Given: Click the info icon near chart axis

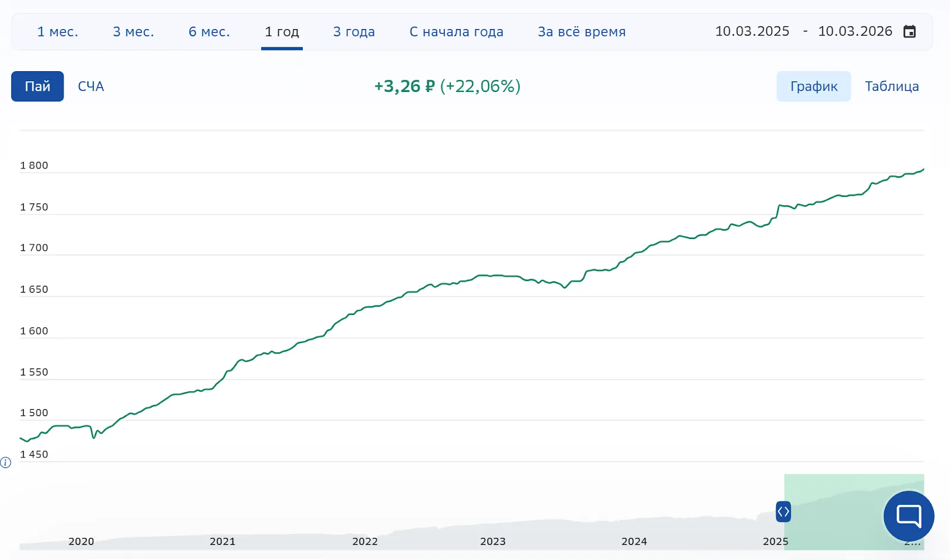Looking at the screenshot, I should tap(5, 463).
